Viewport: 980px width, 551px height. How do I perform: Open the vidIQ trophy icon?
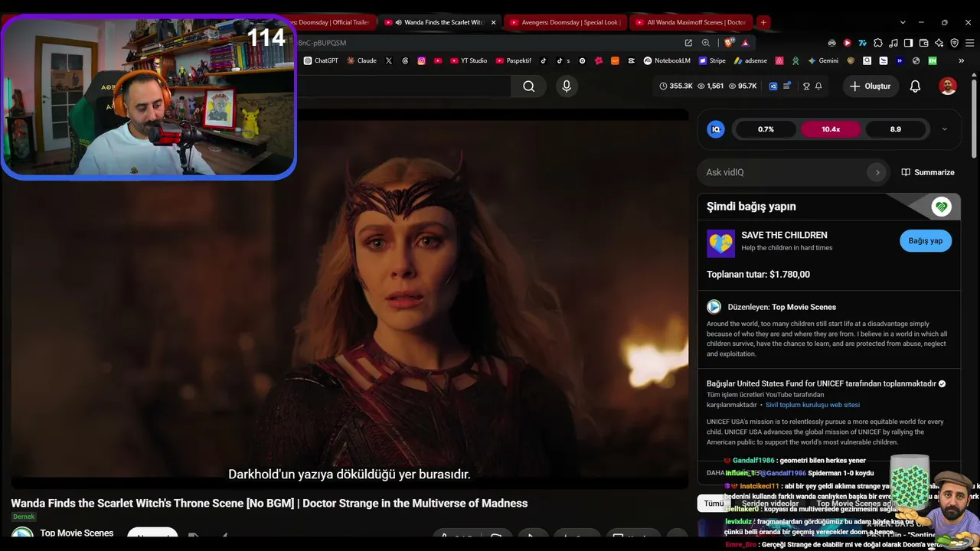[x=805, y=86]
